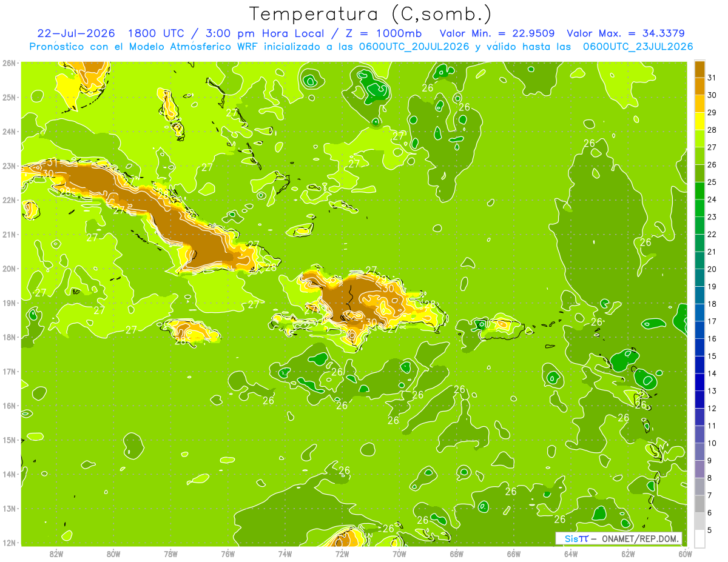Image resolution: width=728 pixels, height=562 pixels.
Task: Click the "12N" latitude axis label
Action: pos(9,543)
